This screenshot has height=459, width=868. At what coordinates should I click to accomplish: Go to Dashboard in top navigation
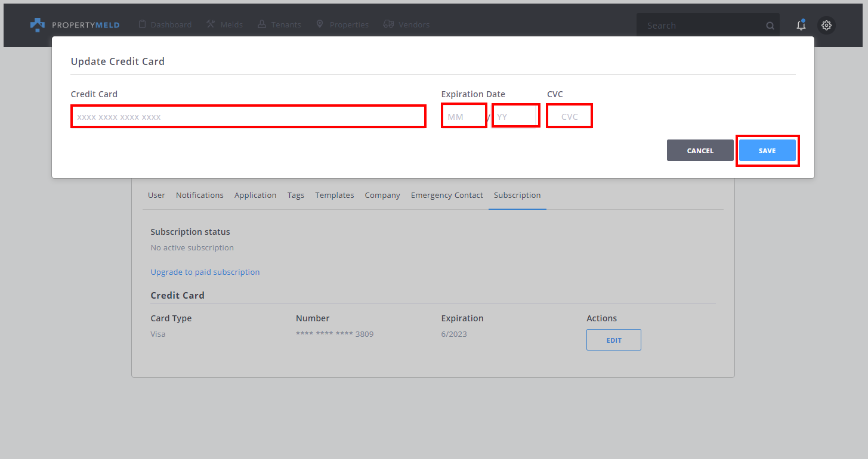tap(165, 24)
